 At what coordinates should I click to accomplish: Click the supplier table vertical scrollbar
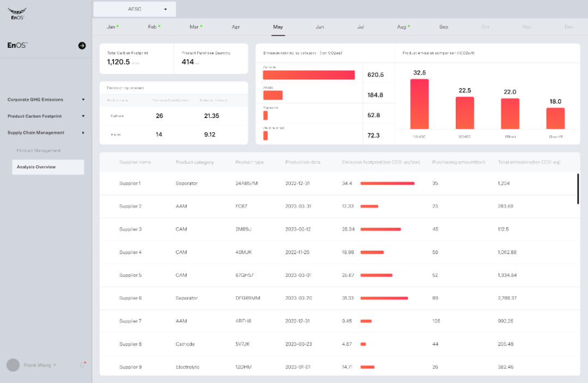(578, 189)
